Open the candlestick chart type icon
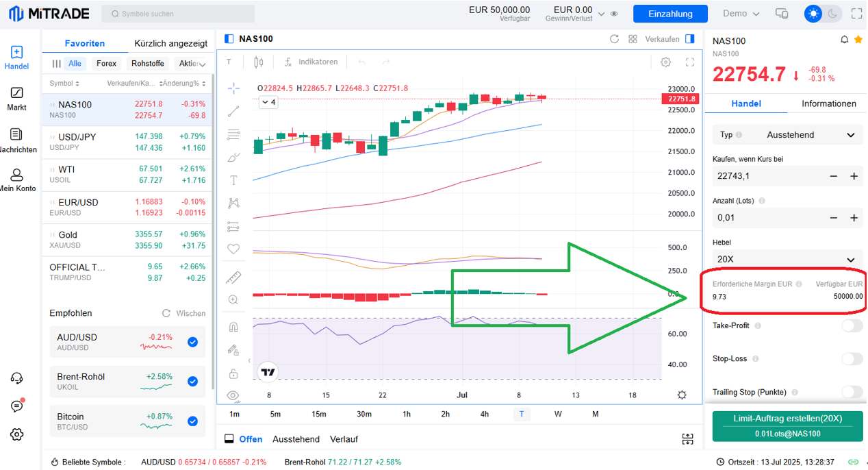This screenshot has height=470, width=868. click(x=258, y=62)
